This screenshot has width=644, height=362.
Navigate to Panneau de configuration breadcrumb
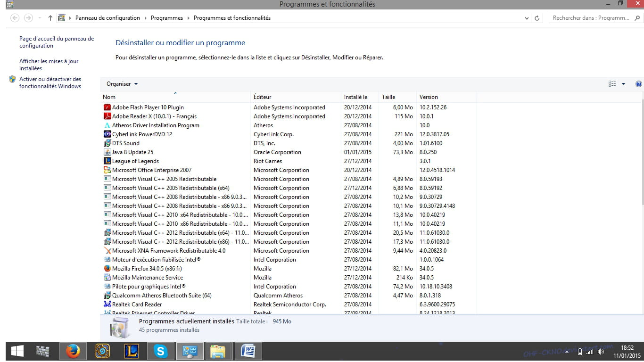coord(107,18)
